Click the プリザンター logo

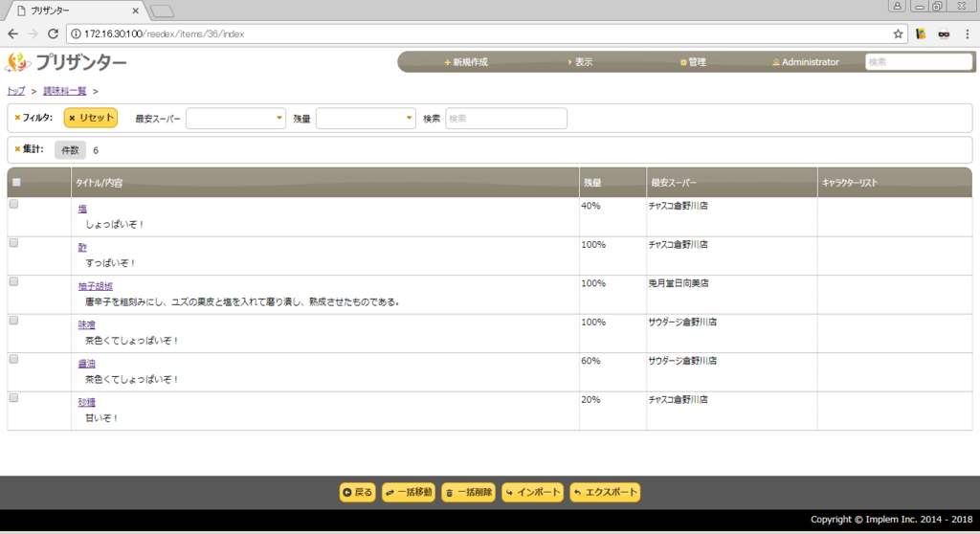point(66,62)
